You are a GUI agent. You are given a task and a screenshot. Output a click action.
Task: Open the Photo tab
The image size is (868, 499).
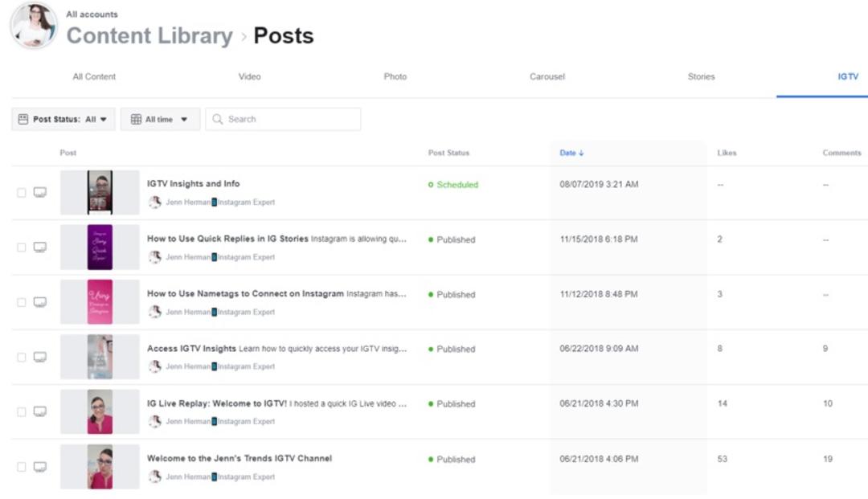tap(395, 77)
